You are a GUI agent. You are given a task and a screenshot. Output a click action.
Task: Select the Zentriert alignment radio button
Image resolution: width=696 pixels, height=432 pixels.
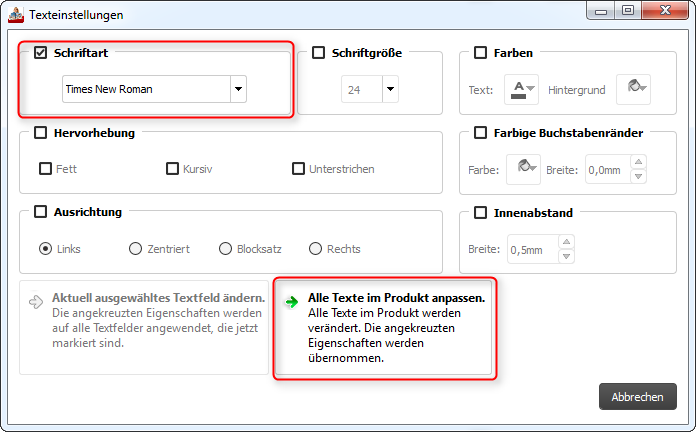click(x=135, y=249)
